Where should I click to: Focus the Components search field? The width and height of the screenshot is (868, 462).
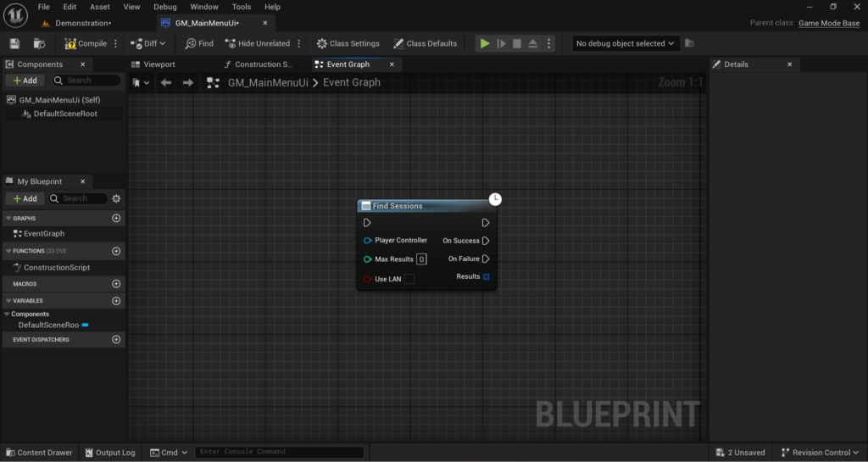(86, 81)
